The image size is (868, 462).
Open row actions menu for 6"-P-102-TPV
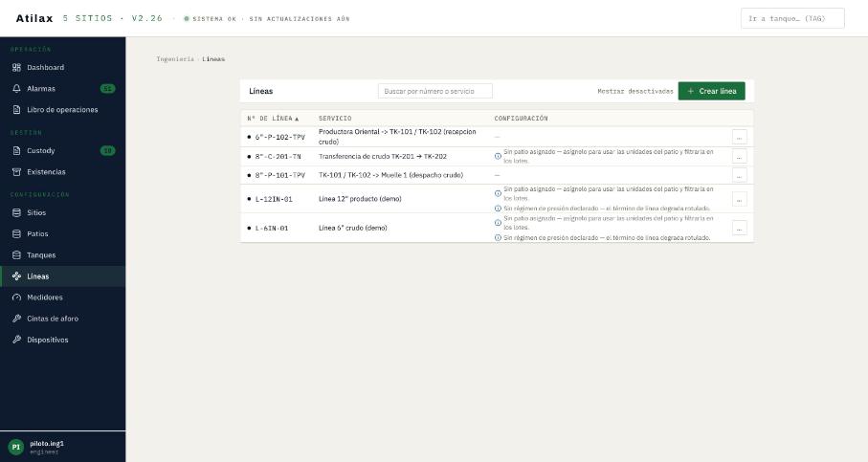[x=739, y=137]
